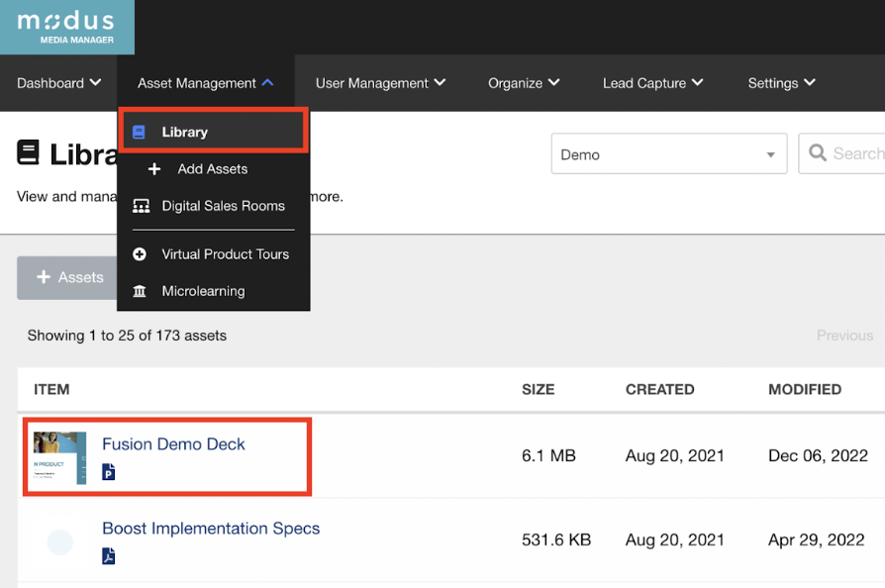Click the PDF file icon under Boost Implementation Specs
The height and width of the screenshot is (588, 885).
109,556
